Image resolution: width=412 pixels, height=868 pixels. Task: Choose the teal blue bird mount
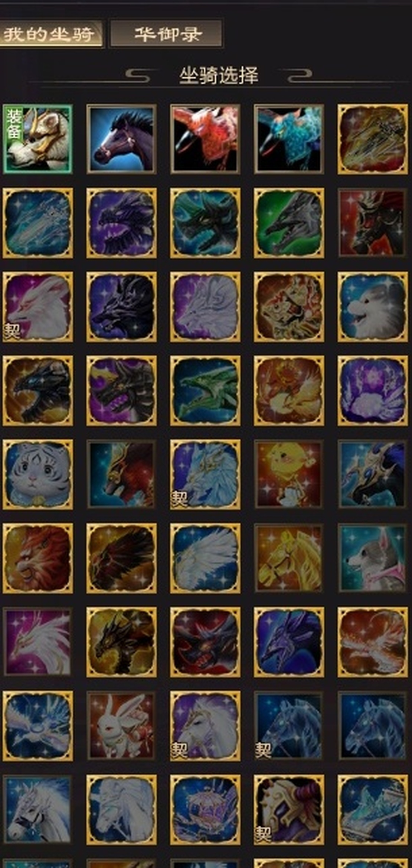pos(289,139)
